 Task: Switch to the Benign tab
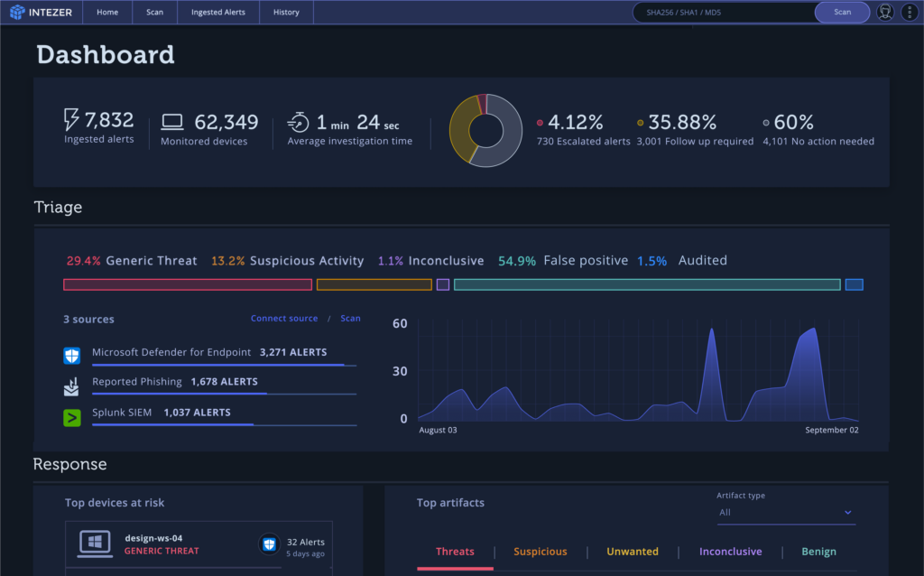click(818, 552)
